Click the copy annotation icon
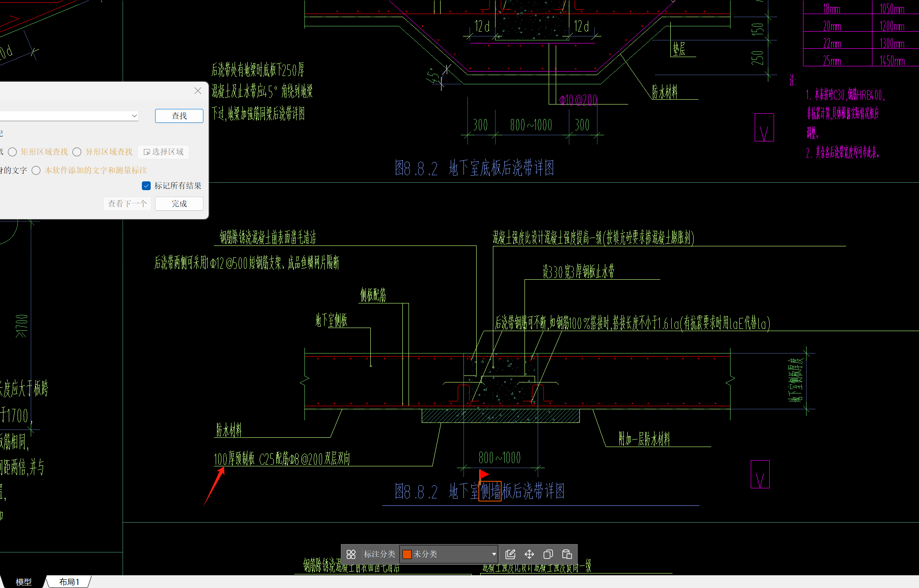Screen dimensions: 919x588 [x=548, y=554]
